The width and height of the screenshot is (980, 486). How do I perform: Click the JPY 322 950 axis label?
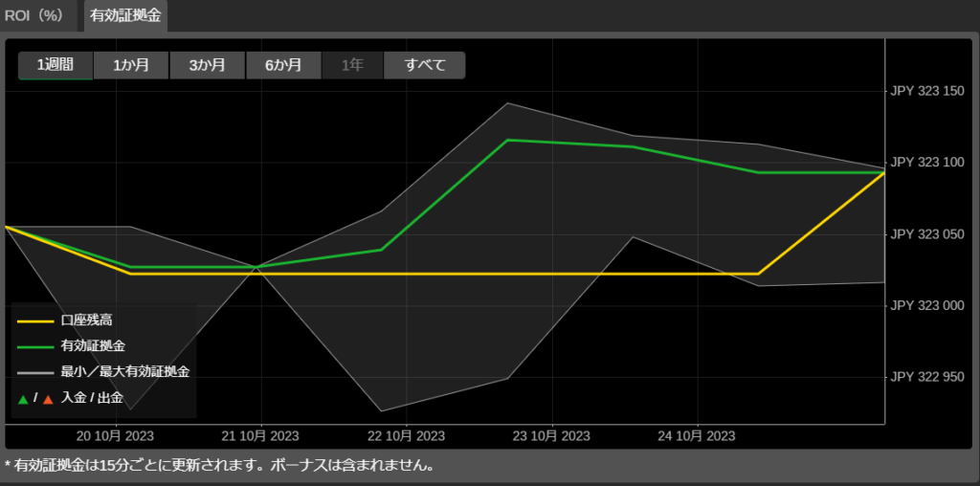(926, 377)
